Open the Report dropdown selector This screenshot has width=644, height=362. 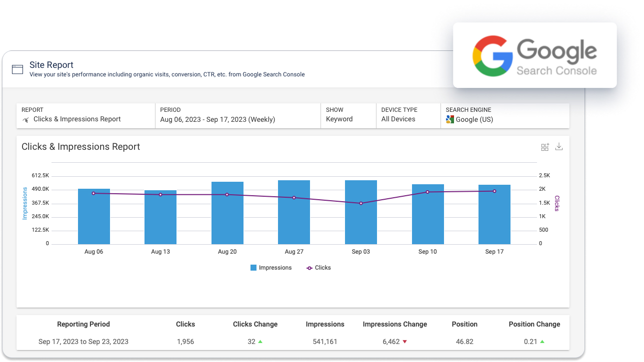[x=86, y=116]
